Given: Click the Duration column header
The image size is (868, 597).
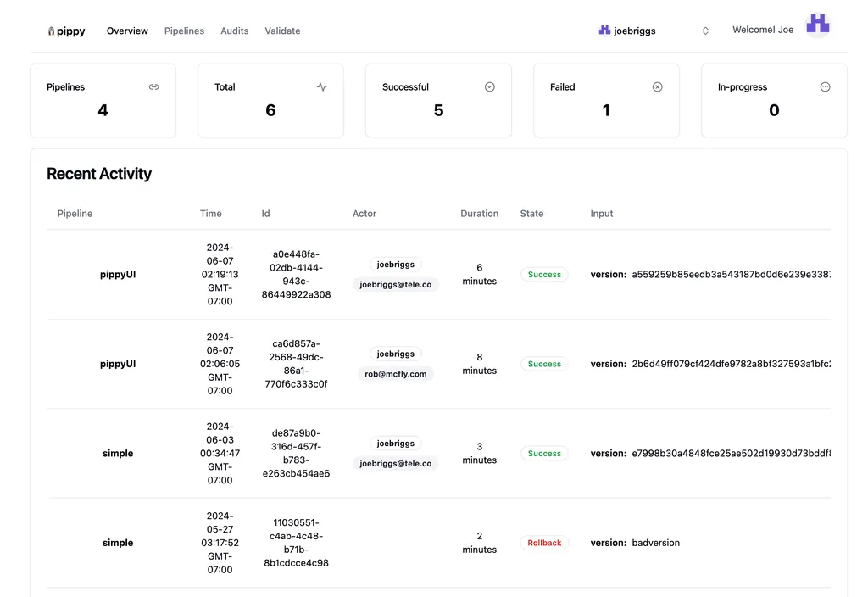Looking at the screenshot, I should click(x=479, y=214).
